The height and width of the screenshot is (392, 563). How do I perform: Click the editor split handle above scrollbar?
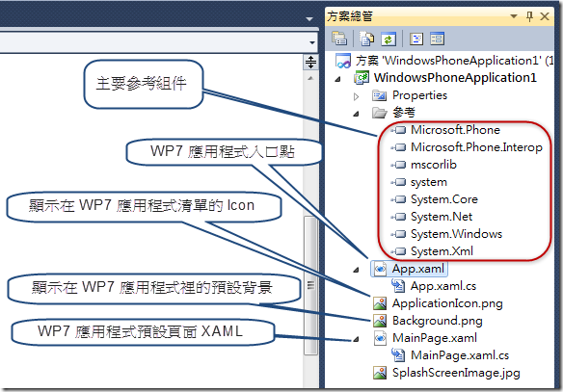(310, 62)
